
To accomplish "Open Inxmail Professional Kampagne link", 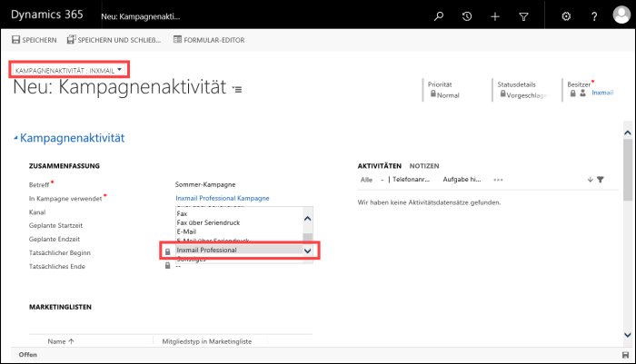I will pyautogui.click(x=223, y=198).
